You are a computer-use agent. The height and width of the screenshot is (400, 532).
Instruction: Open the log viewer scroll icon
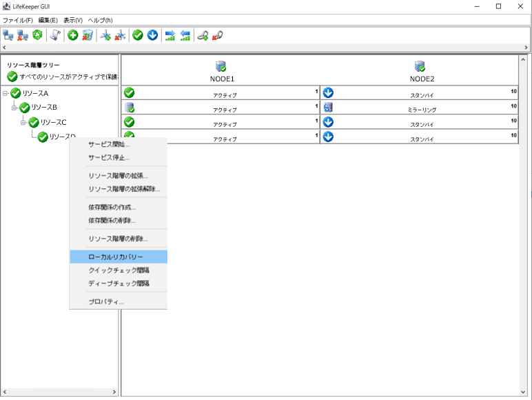click(x=55, y=35)
